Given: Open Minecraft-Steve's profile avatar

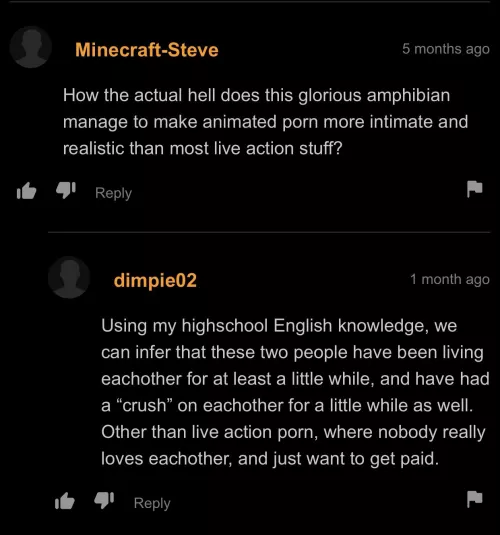Looking at the screenshot, I should [x=31, y=47].
